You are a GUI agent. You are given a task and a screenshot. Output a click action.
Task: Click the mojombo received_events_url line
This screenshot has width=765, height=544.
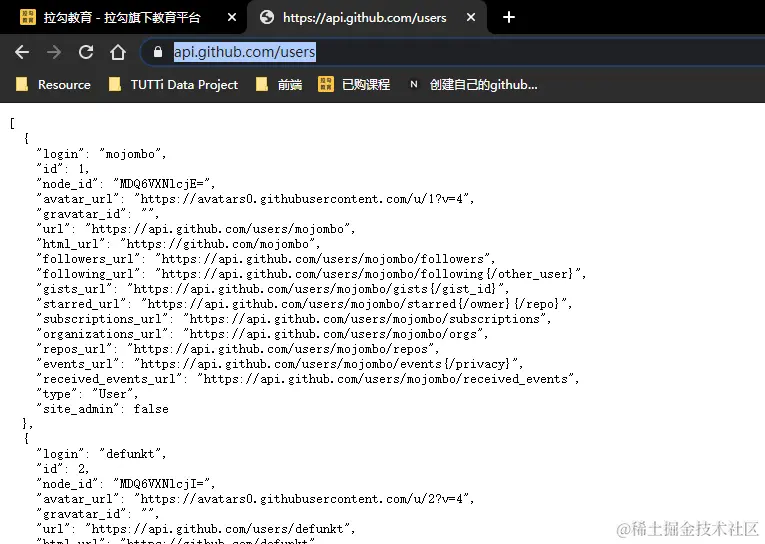(x=308, y=379)
